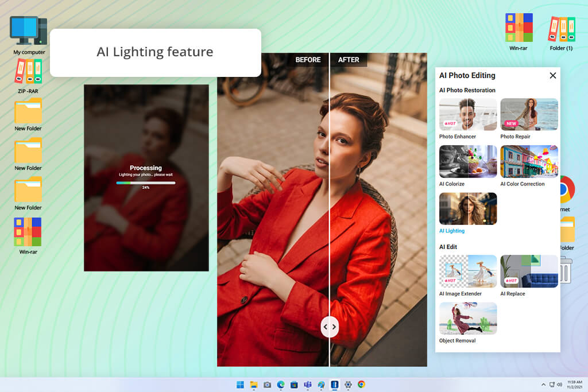The image size is (588, 392).
Task: Select the AI Color Correction thumbnail
Action: tap(529, 161)
